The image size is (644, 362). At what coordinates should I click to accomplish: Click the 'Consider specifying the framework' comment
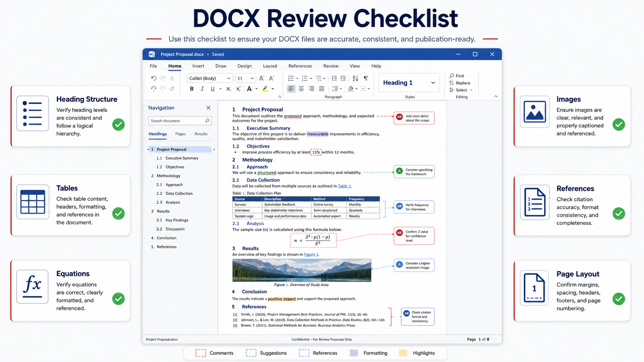(414, 172)
